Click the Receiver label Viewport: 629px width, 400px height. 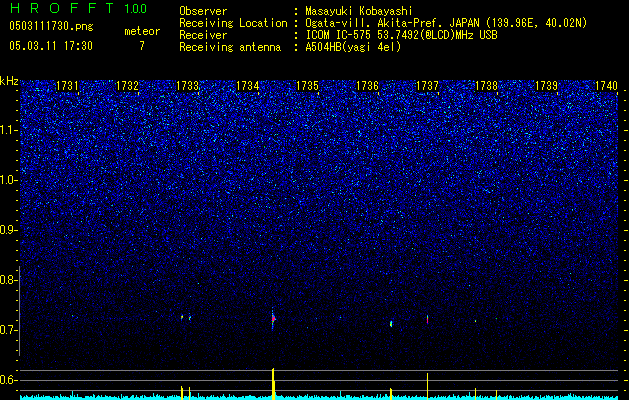pyautogui.click(x=203, y=35)
